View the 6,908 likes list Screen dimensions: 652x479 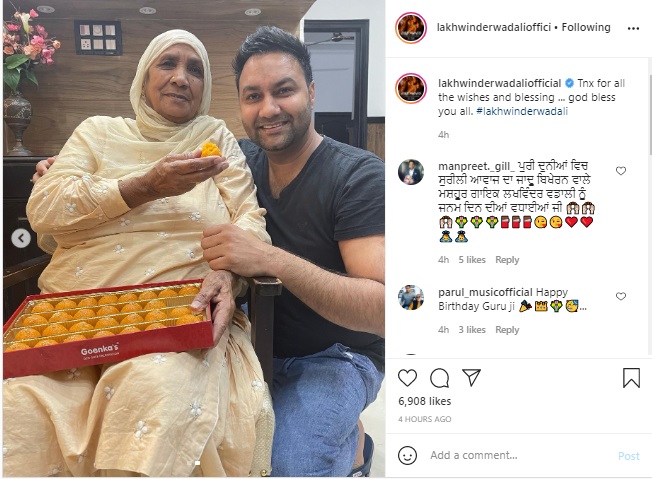(x=425, y=401)
